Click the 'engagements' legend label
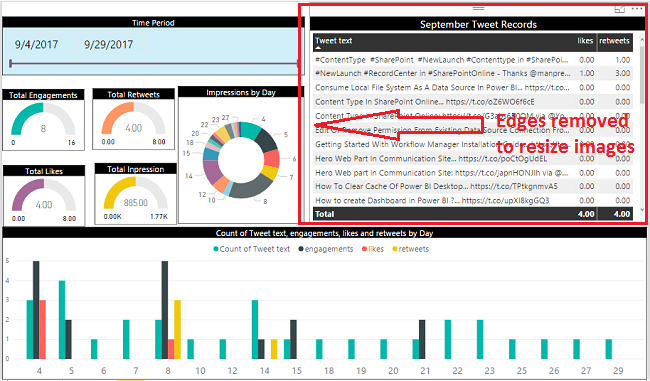 [x=329, y=249]
